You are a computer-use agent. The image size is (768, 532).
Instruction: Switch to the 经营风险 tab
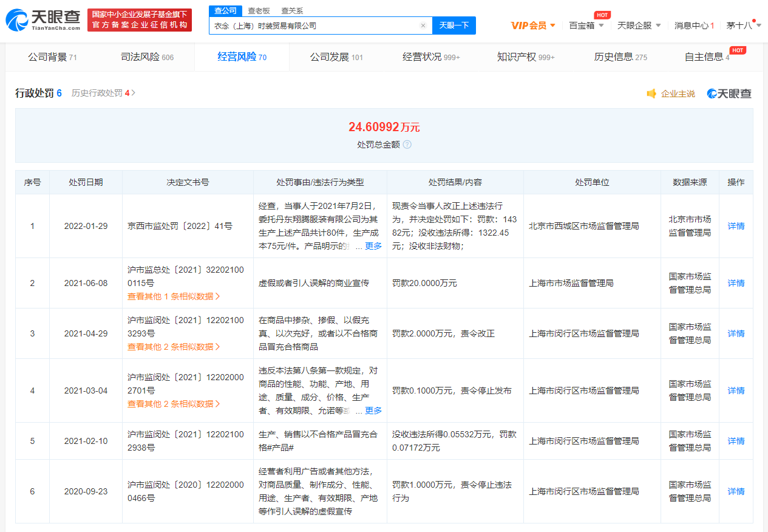pyautogui.click(x=242, y=57)
